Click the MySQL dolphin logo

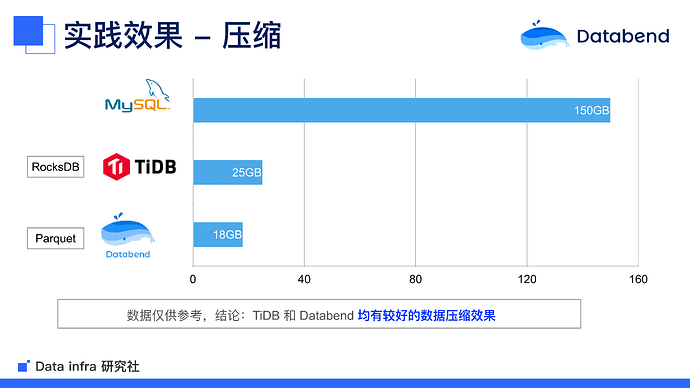click(x=137, y=95)
